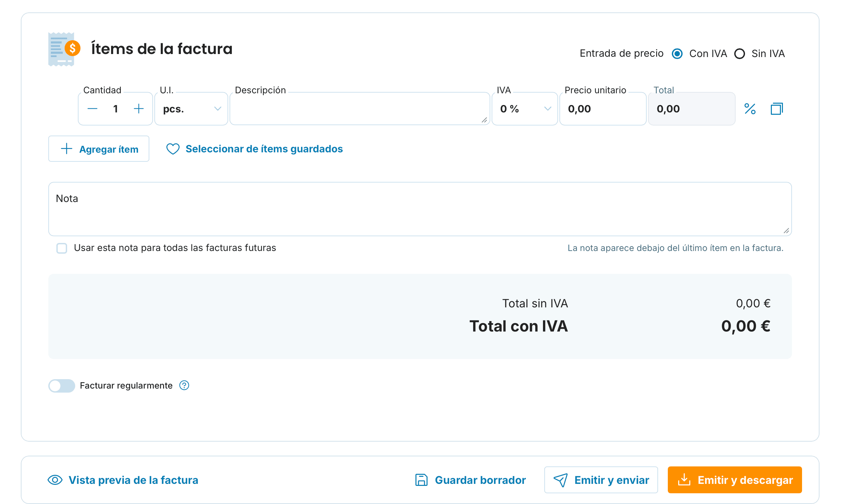Increase quantity with the plus icon
Image resolution: width=845 pixels, height=504 pixels.
coord(139,109)
